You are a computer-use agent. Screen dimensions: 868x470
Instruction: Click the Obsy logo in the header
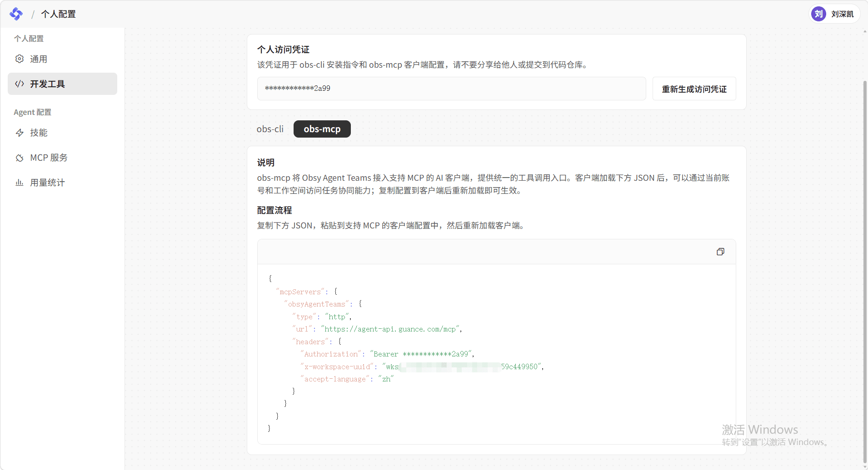pyautogui.click(x=16, y=14)
